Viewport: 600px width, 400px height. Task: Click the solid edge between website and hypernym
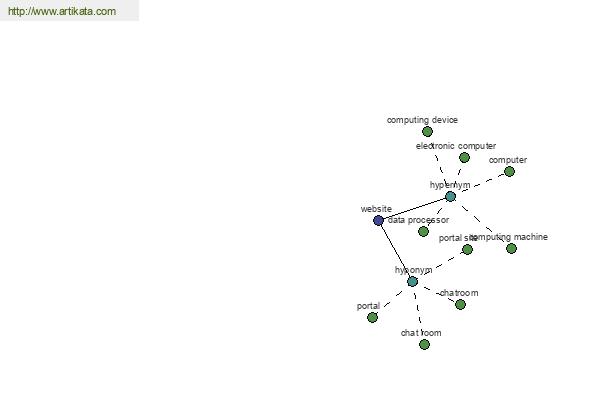point(414,209)
